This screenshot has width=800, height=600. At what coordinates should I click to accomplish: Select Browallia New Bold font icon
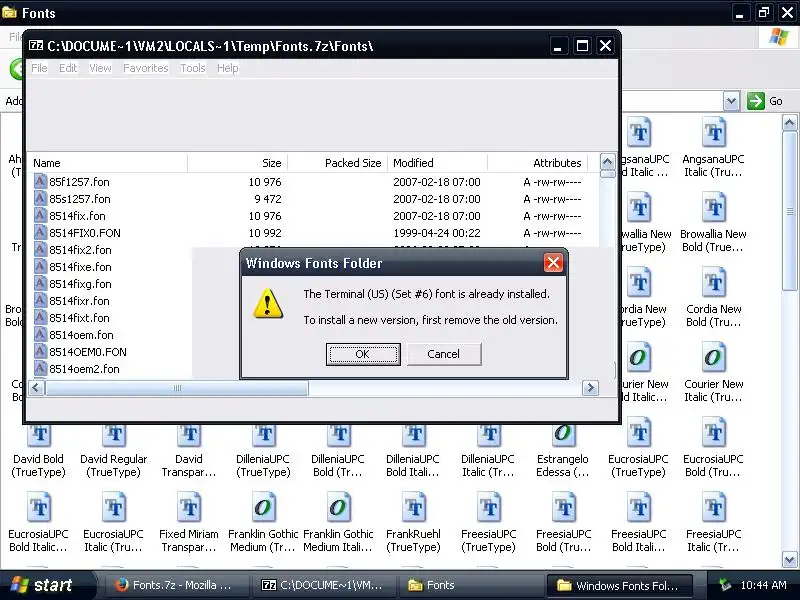pyautogui.click(x=713, y=207)
